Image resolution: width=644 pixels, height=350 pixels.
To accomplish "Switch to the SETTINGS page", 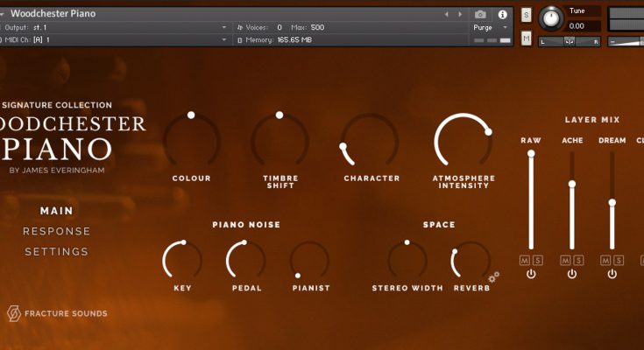I will click(x=56, y=252).
